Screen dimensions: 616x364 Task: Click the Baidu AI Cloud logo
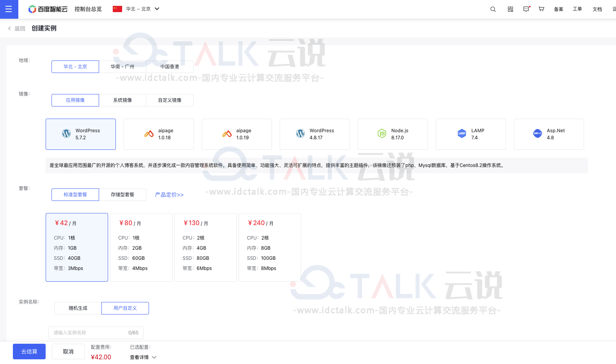tap(48, 9)
